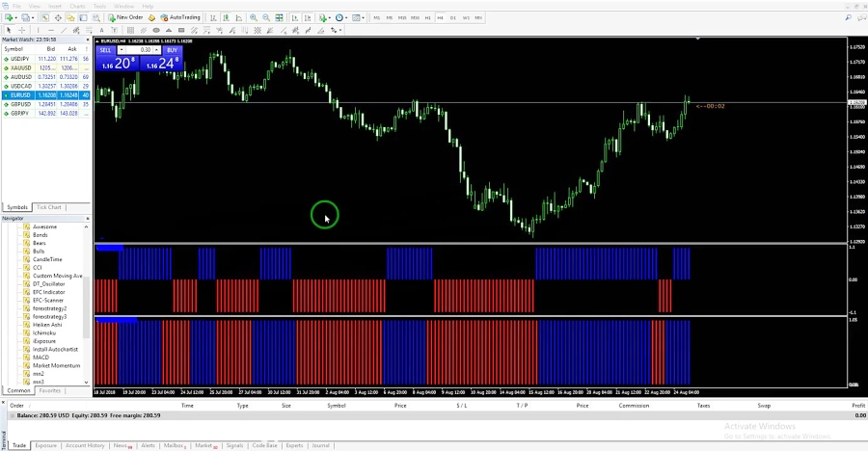Open the search magnifier icon
Screen dimensions: 868x451
pos(848,17)
